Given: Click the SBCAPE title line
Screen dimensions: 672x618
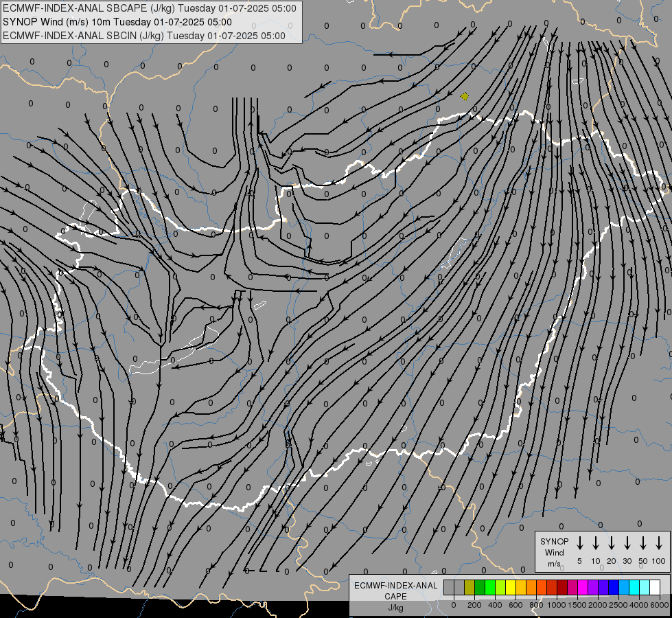Looking at the screenshot, I should point(149,8).
